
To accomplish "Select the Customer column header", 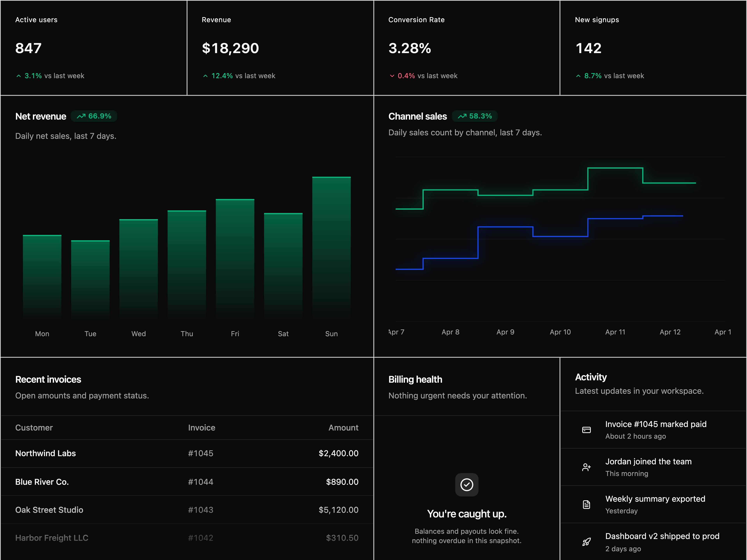I will click(34, 428).
